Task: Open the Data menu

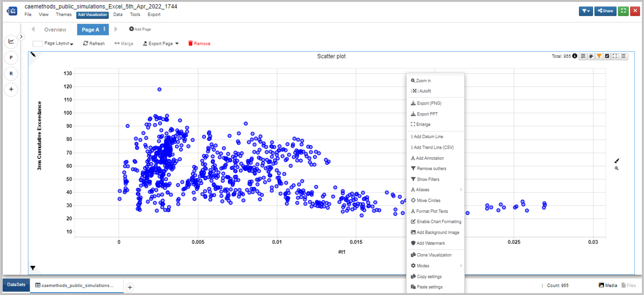Action: tap(118, 14)
